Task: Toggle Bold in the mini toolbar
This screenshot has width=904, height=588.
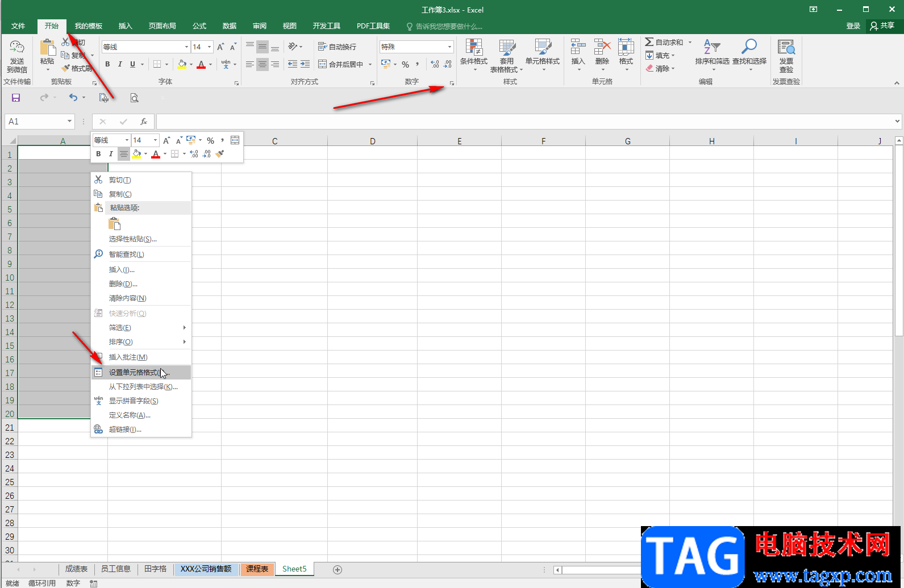Action: pyautogui.click(x=98, y=154)
